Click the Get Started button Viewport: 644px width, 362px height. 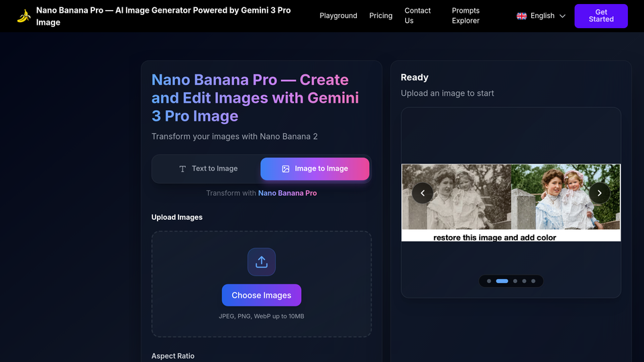click(x=601, y=16)
